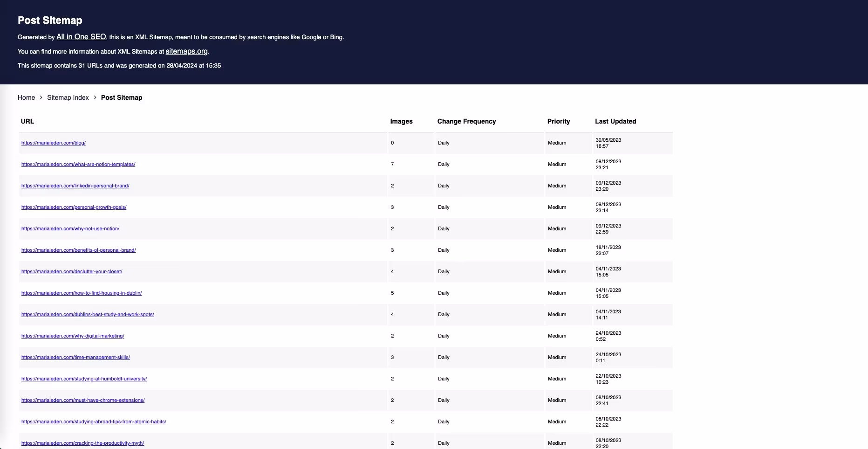868x449 pixels.
Task: Click image count 5 in housing-in-dublin row
Action: tap(392, 293)
